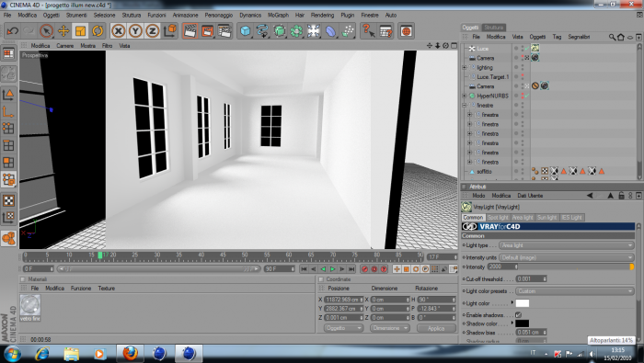Open the Light type dropdown
This screenshot has width=644, height=363.
(x=567, y=245)
